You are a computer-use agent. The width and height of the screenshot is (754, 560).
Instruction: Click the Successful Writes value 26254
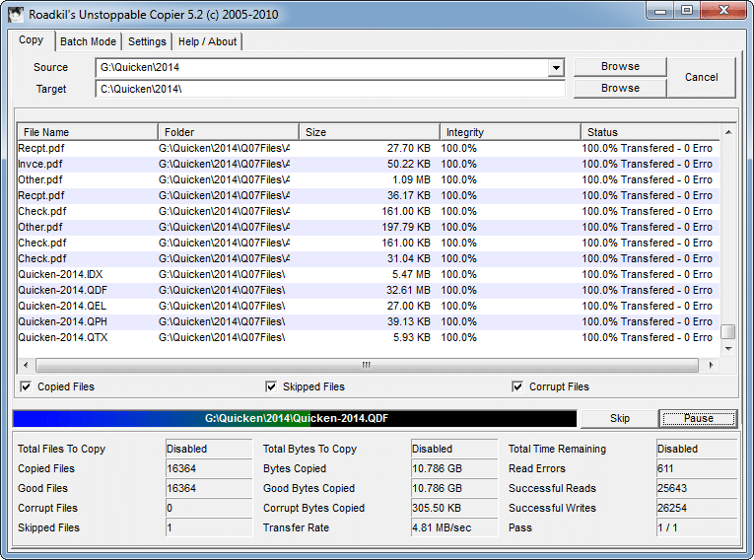click(x=696, y=508)
